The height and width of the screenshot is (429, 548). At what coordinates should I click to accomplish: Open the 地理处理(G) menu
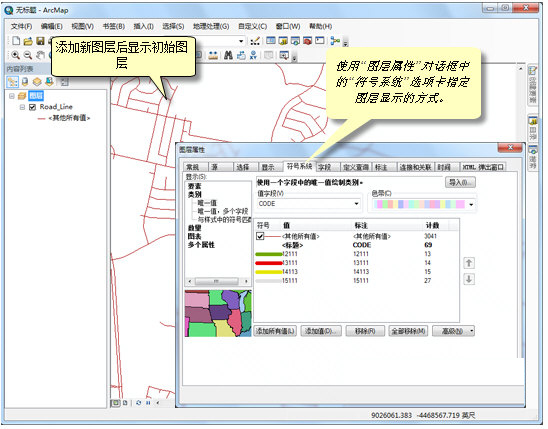[x=211, y=26]
